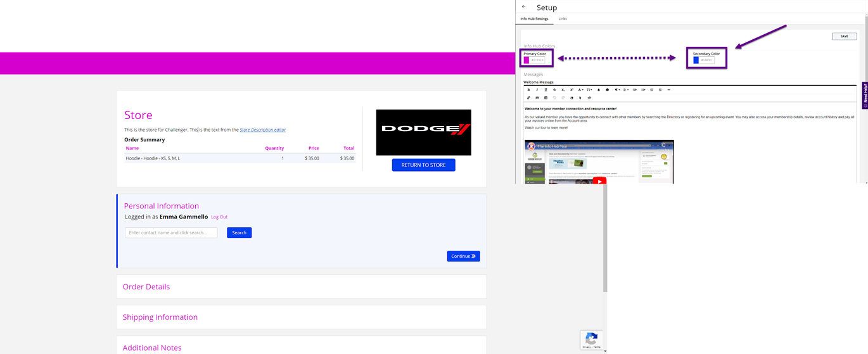Click the Primary Color magenta swatch
Image resolution: width=868 pixels, height=354 pixels.
coord(527,60)
